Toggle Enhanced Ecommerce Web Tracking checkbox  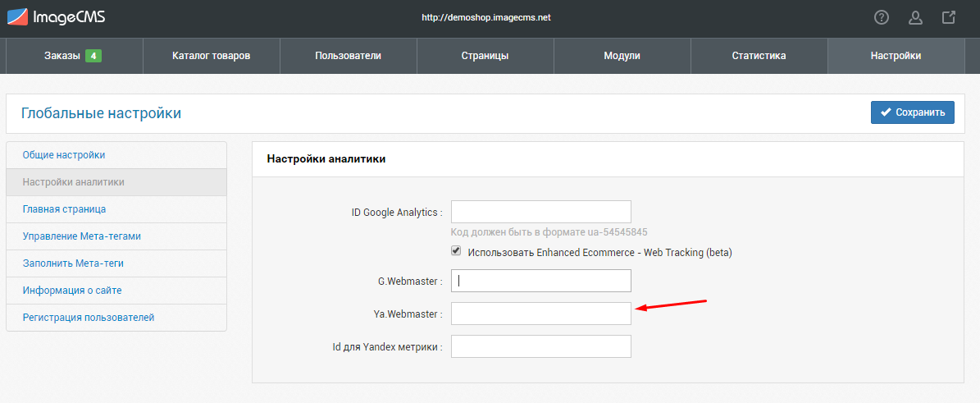point(456,251)
